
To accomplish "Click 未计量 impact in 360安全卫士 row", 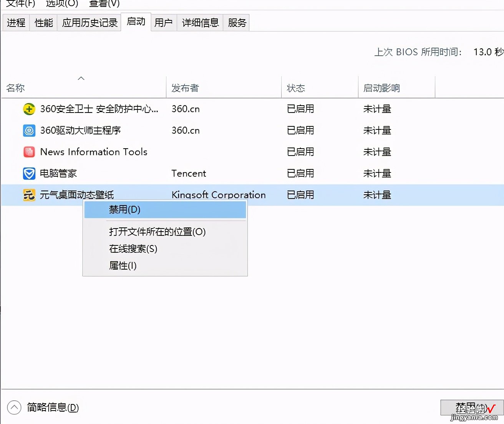I will (377, 109).
